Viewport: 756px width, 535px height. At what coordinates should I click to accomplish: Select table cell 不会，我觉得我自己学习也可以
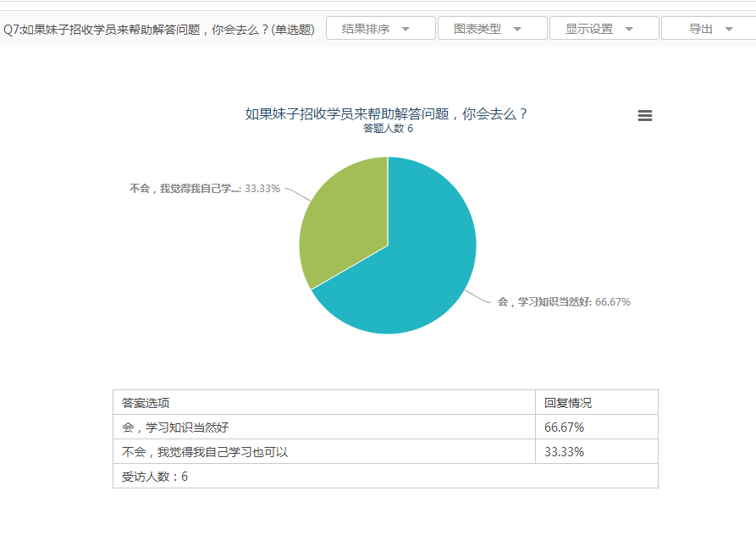click(205, 452)
